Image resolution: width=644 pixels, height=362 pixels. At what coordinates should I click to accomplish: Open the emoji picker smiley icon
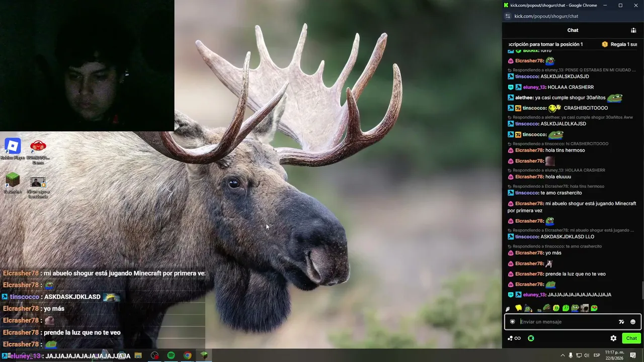click(x=633, y=322)
